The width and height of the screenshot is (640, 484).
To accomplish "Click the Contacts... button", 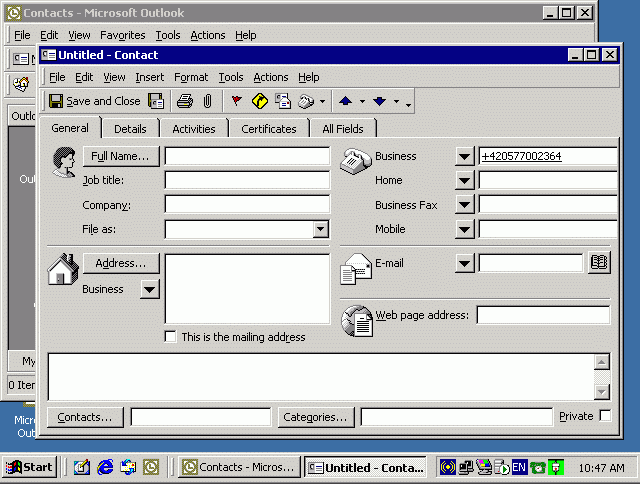I will (85, 417).
